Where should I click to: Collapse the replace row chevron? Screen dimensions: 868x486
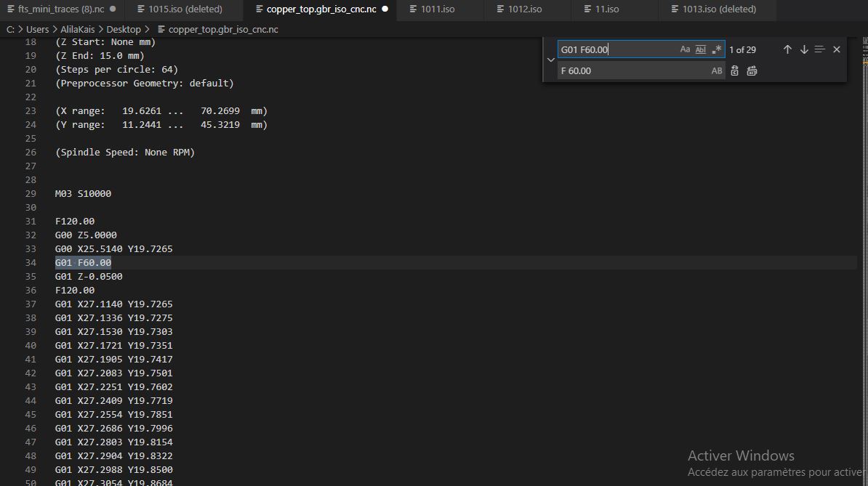coord(551,60)
